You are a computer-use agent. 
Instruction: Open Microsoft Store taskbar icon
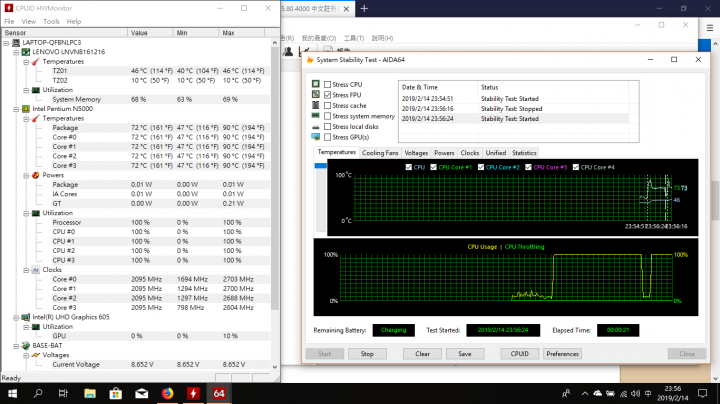click(x=116, y=393)
